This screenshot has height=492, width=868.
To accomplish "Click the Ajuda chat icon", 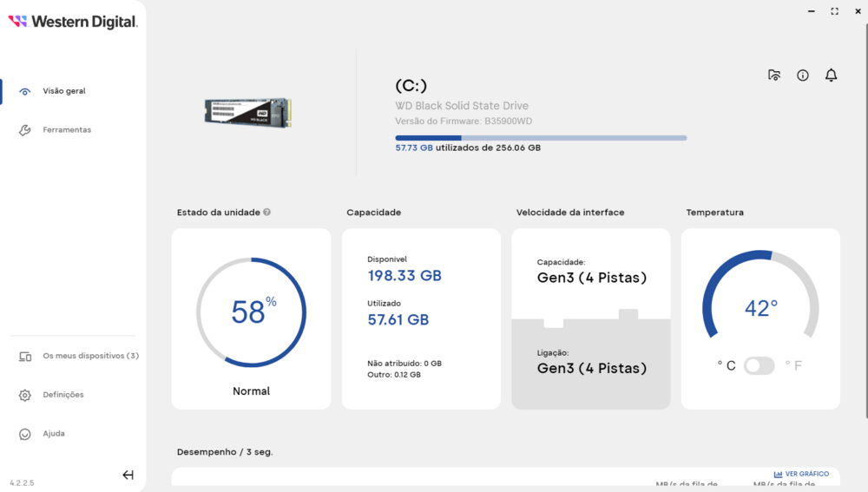I will [25, 434].
